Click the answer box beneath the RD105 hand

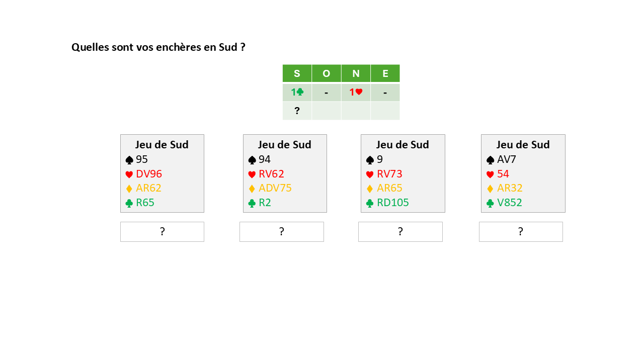[400, 232]
